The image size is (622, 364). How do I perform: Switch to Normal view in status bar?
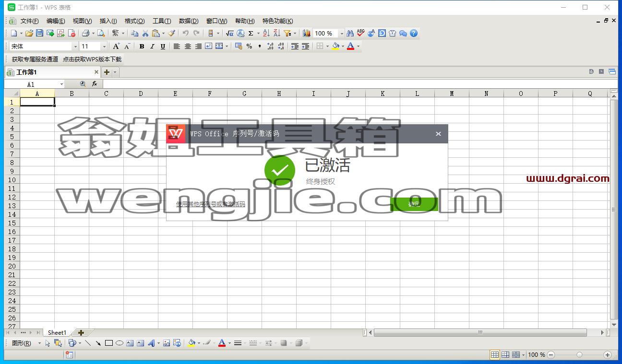pos(495,355)
